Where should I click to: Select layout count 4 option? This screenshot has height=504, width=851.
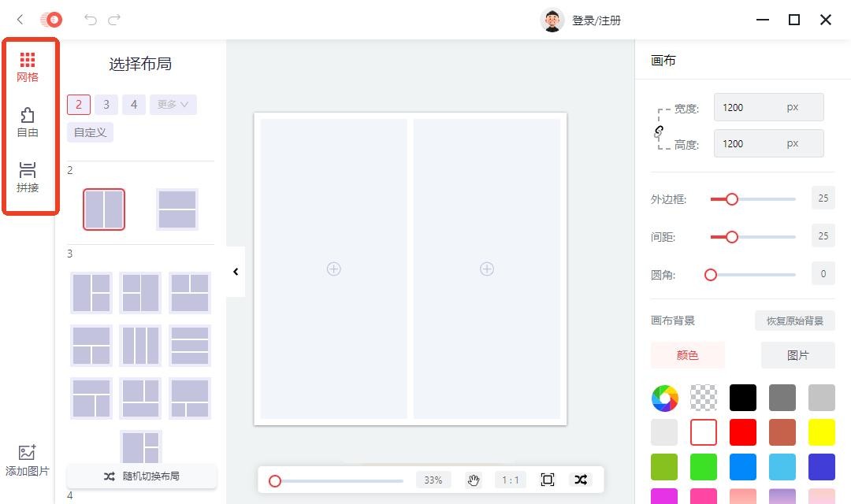pyautogui.click(x=134, y=105)
